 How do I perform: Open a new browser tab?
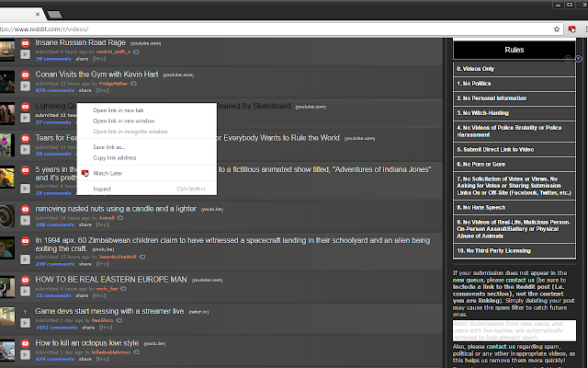coord(55,15)
